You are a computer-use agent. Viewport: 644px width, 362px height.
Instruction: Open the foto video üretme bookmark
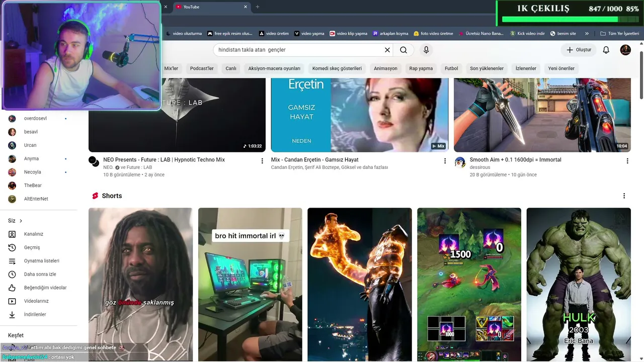433,34
